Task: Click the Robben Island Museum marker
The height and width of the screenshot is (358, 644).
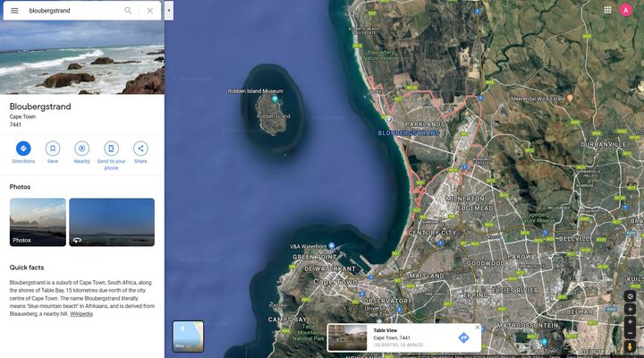Action: point(275,99)
